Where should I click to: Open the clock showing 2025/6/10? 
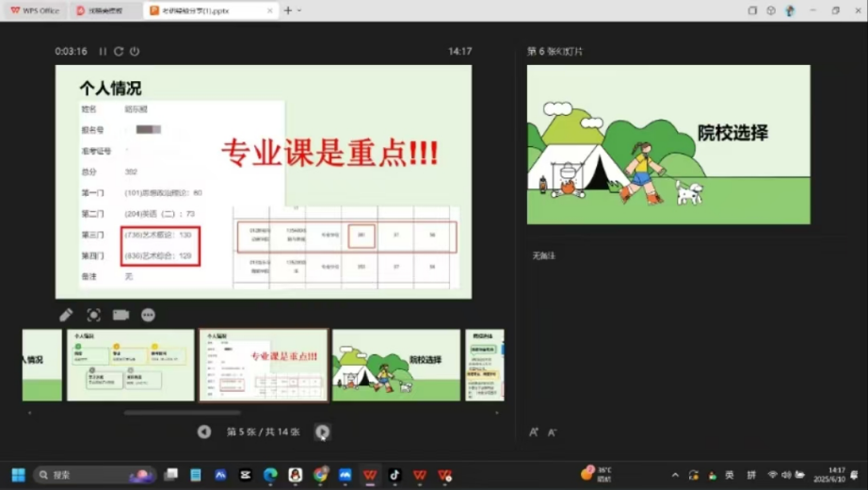point(828,475)
